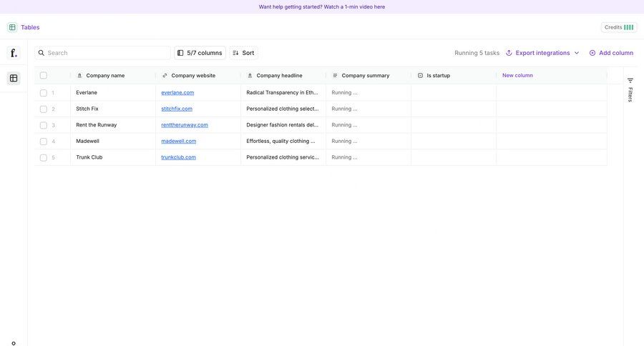Click the Running 5 tasks status

click(477, 53)
